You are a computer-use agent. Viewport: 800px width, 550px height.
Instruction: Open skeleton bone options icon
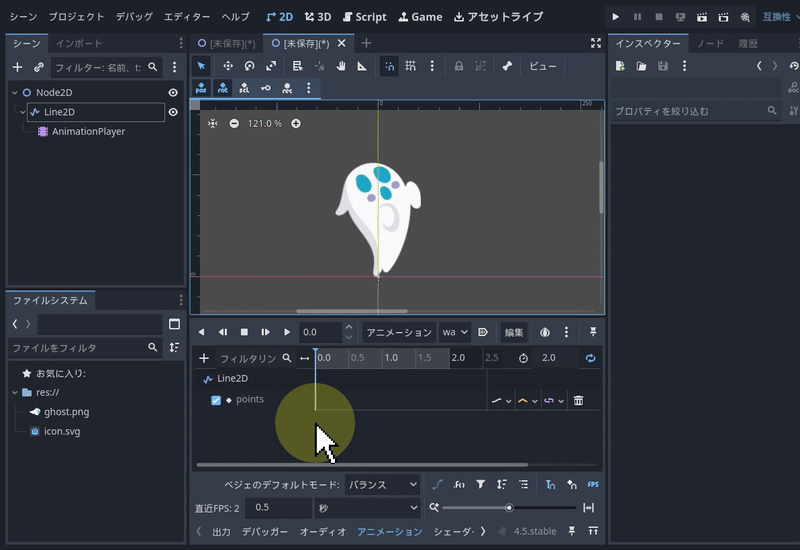click(507, 66)
